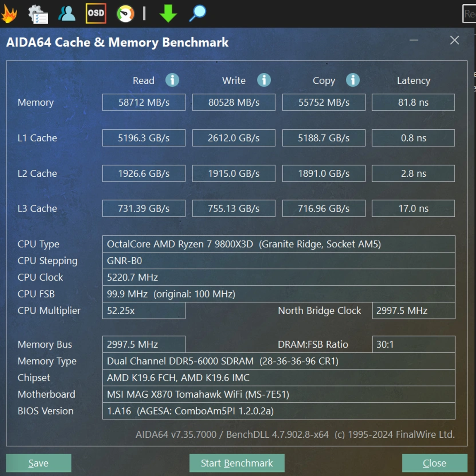Click the report checklist icon in toolbar
The height and width of the screenshot is (476, 476).
(38, 14)
